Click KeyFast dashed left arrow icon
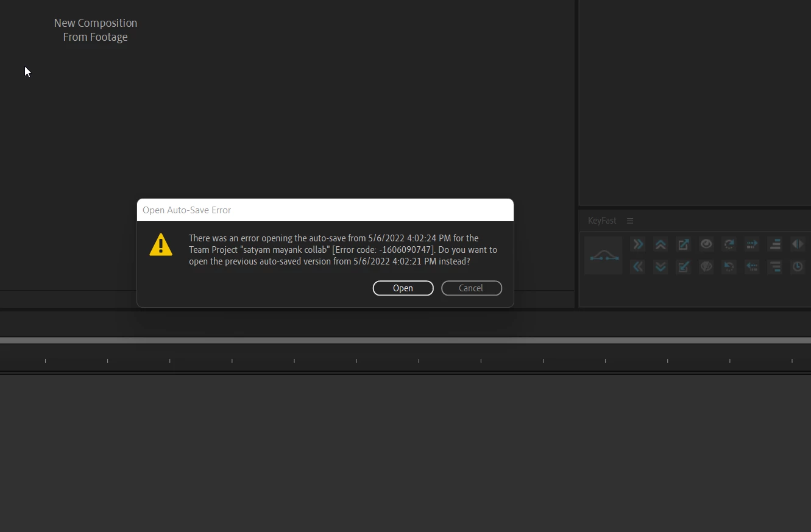Image resolution: width=811 pixels, height=532 pixels. [752, 267]
